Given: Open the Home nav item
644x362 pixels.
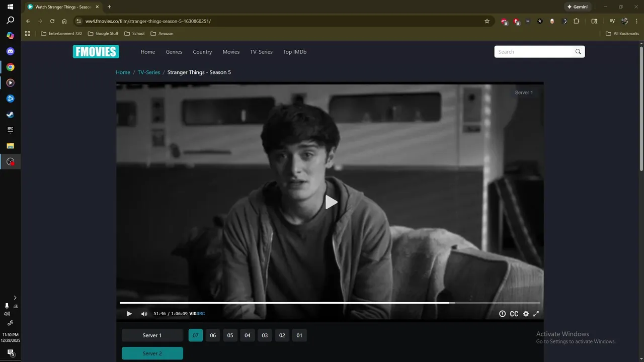Looking at the screenshot, I should coord(148,52).
